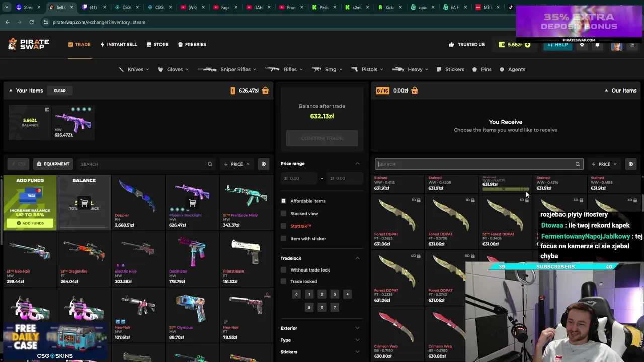Enable Stacked view checkbox
The width and height of the screenshot is (644, 362).
click(x=283, y=213)
